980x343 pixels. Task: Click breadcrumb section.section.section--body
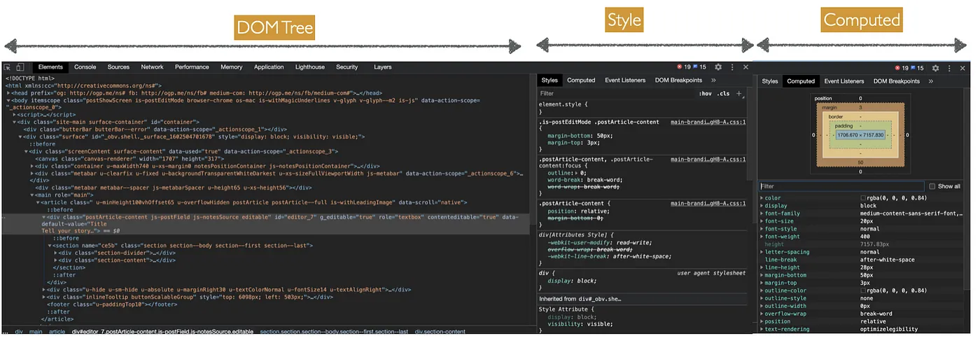click(x=333, y=332)
